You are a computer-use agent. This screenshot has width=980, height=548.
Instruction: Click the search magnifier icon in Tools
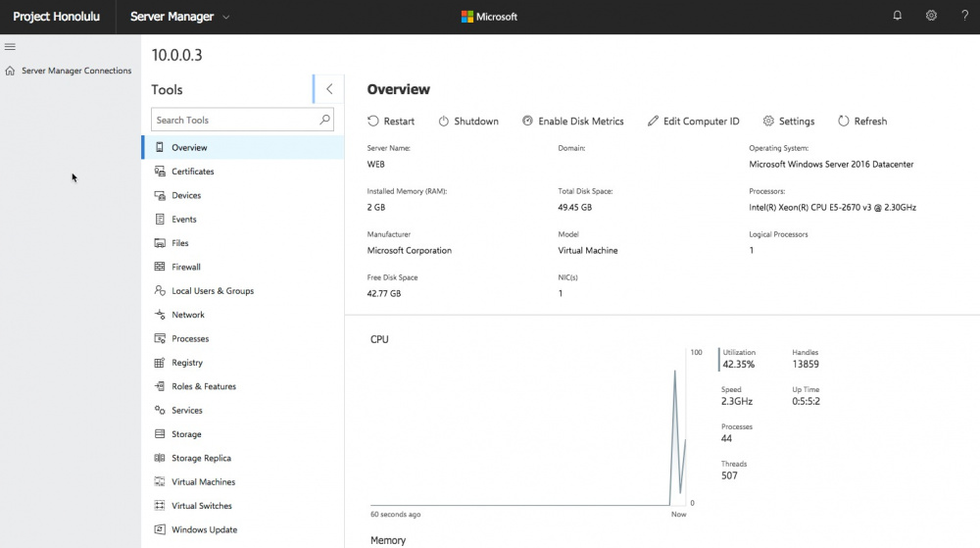[x=325, y=120]
